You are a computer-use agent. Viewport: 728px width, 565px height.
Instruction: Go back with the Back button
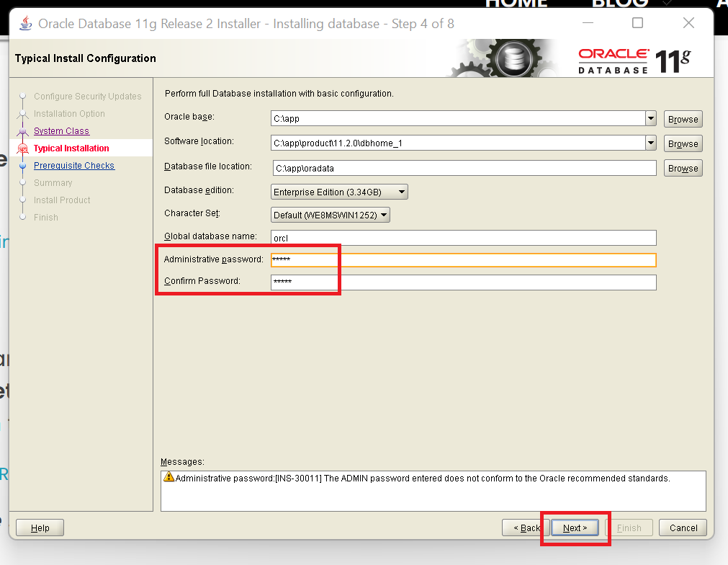(x=526, y=528)
